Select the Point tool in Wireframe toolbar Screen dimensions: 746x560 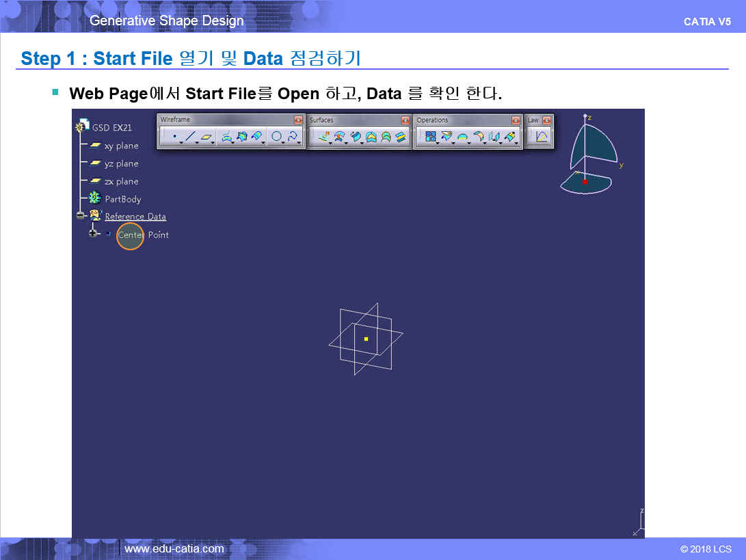[x=174, y=137]
